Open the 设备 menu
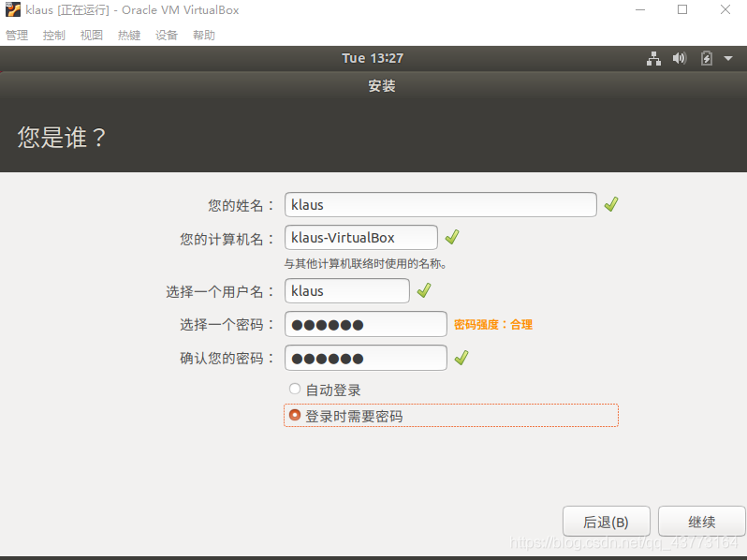The width and height of the screenshot is (747, 560). 167,35
